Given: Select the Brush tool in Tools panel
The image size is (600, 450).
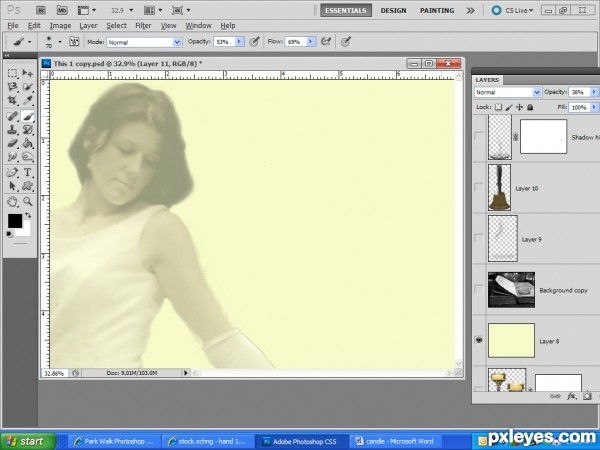Looking at the screenshot, I should pyautogui.click(x=28, y=116).
